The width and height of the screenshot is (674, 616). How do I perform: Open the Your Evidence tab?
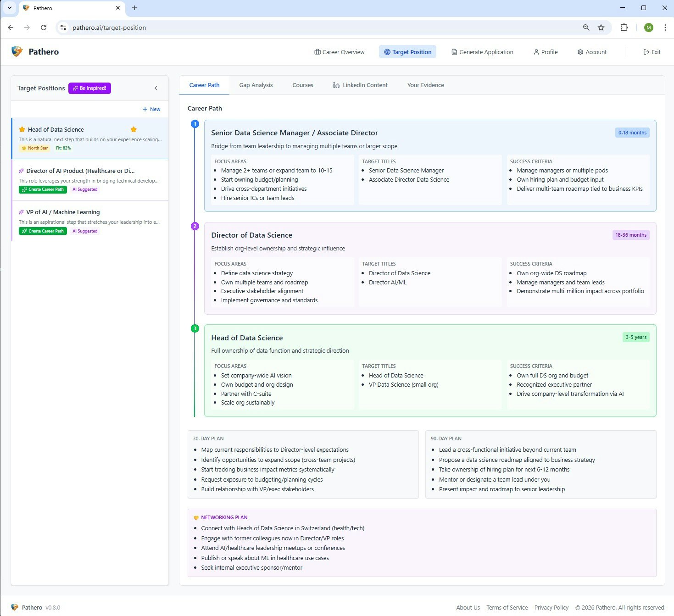(x=426, y=85)
